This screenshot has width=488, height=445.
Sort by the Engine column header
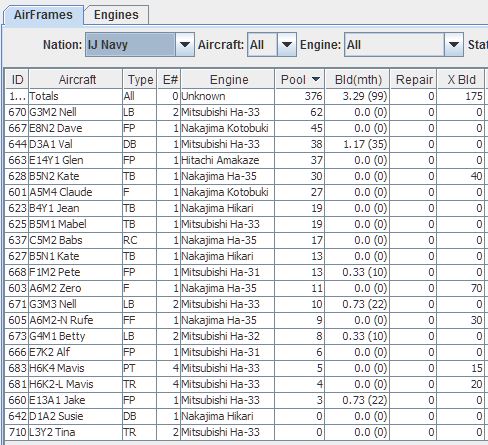[228, 80]
